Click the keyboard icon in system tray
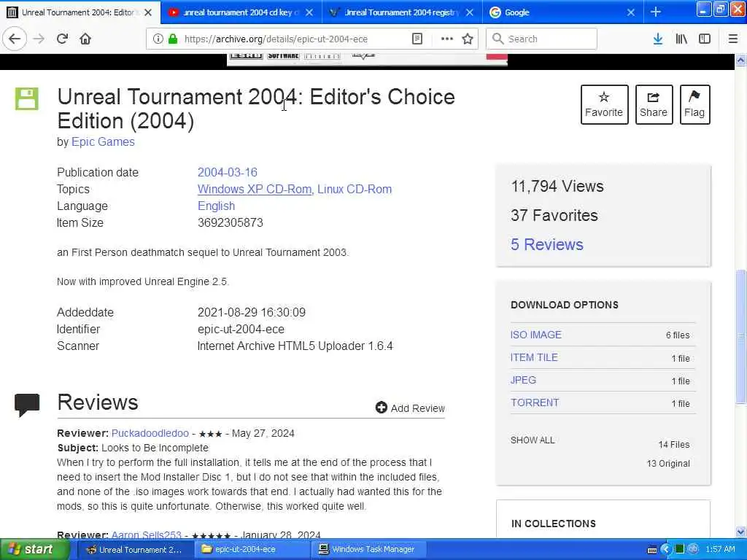The width and height of the screenshot is (747, 560). [x=652, y=550]
